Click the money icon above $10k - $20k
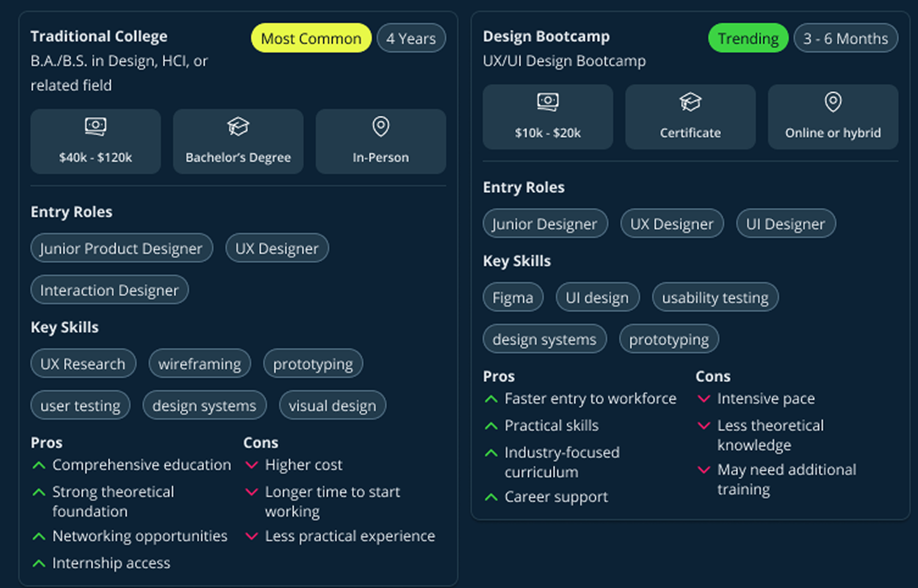Screen dimensions: 918x588 (x=548, y=101)
